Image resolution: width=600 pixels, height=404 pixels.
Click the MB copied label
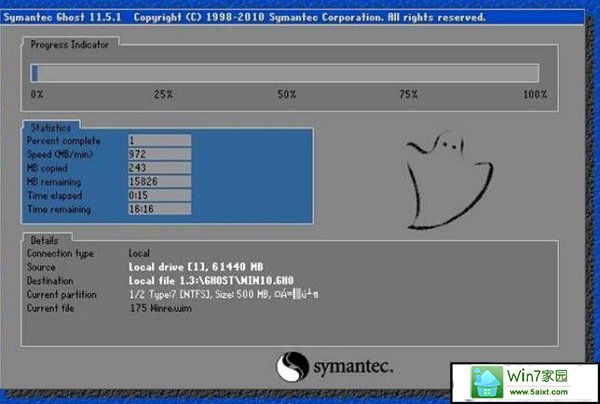(47, 168)
